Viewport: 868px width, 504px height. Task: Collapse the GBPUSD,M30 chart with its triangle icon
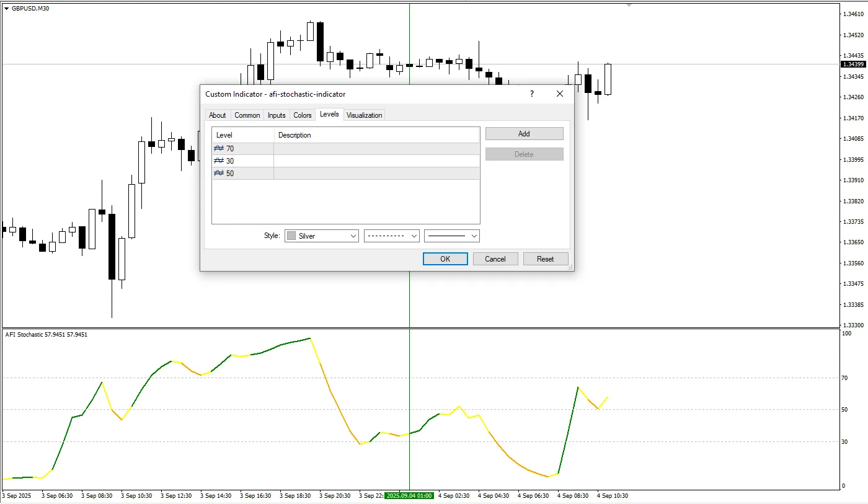[6, 8]
